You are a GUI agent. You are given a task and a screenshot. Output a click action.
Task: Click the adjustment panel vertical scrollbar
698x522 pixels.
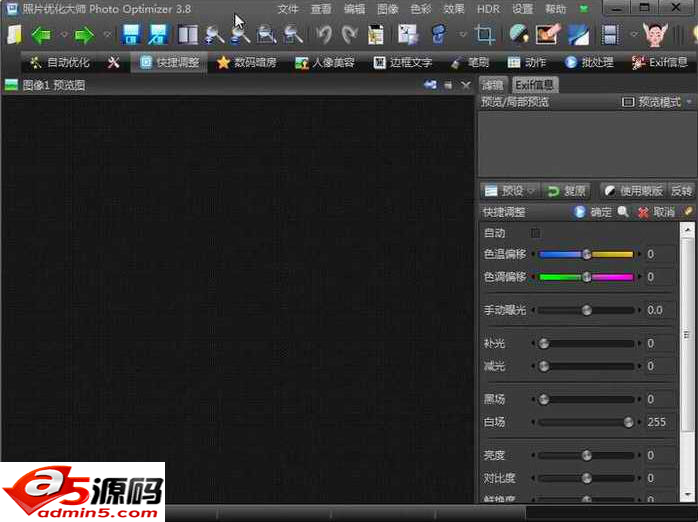click(x=687, y=361)
